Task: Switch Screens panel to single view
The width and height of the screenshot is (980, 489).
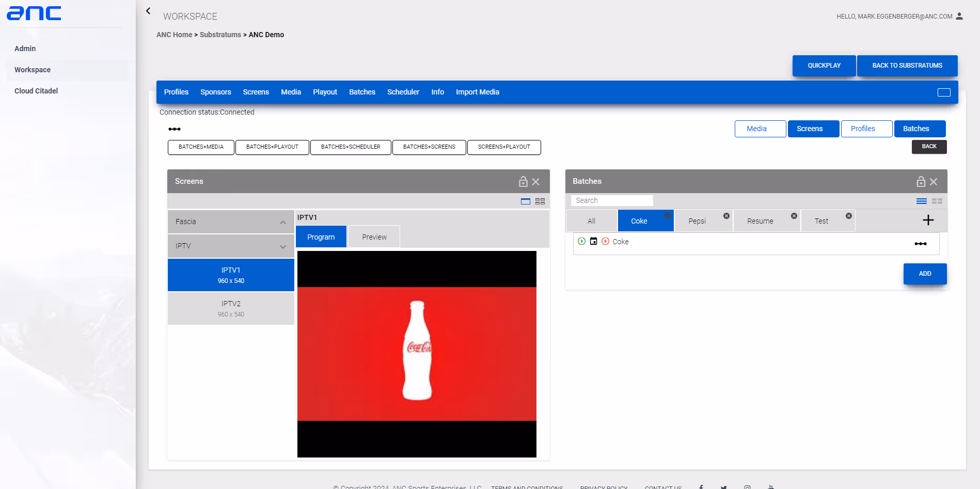Action: tap(526, 201)
